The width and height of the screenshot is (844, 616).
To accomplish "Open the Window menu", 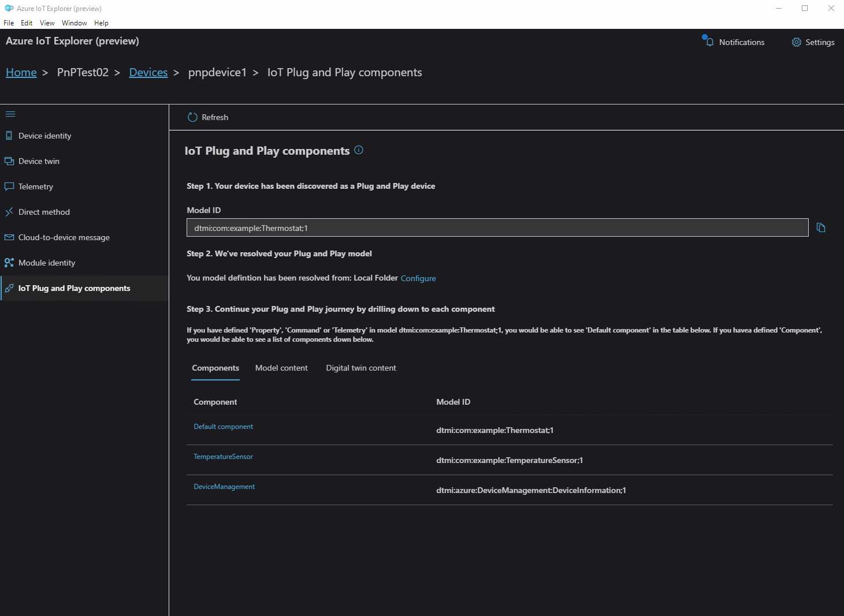I will point(75,23).
